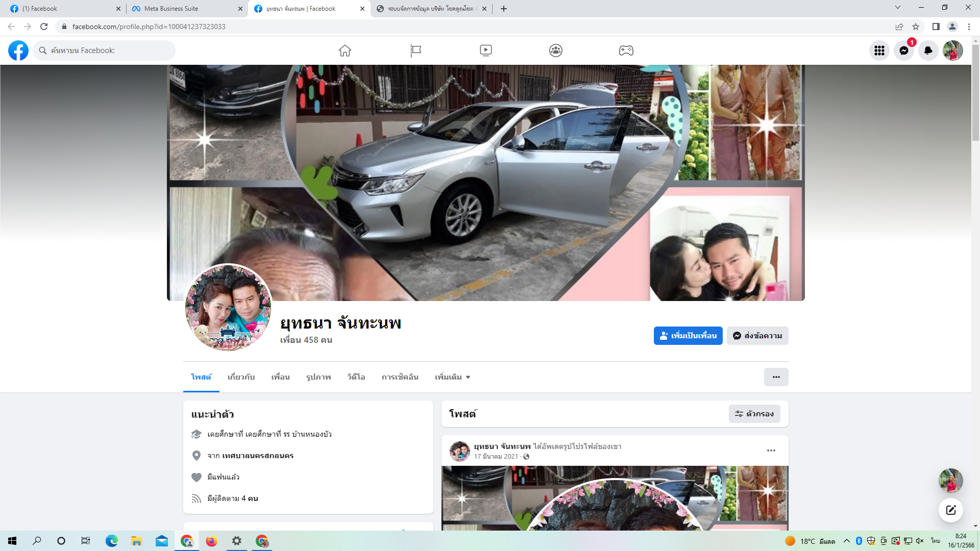Switch to the รูปภาพ tab

coord(318,377)
